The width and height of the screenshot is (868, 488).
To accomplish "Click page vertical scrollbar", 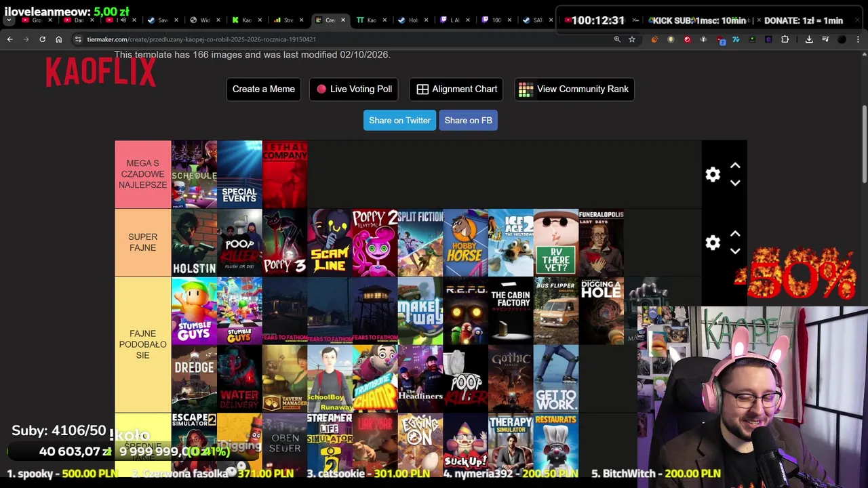I will [x=864, y=144].
